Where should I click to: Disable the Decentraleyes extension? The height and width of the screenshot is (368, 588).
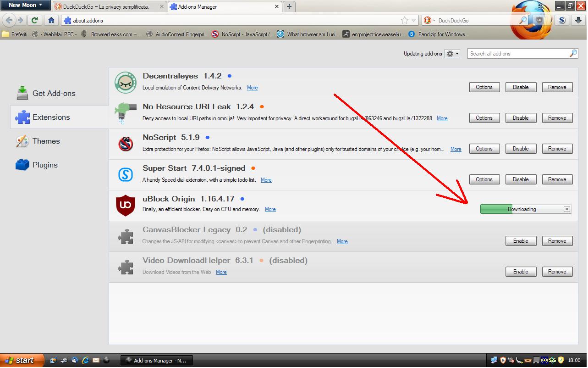(x=521, y=87)
